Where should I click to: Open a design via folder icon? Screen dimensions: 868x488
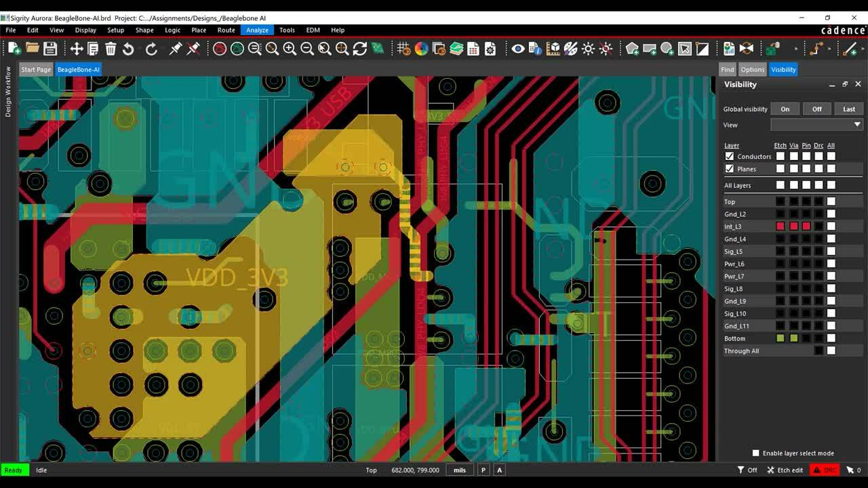pyautogui.click(x=32, y=48)
